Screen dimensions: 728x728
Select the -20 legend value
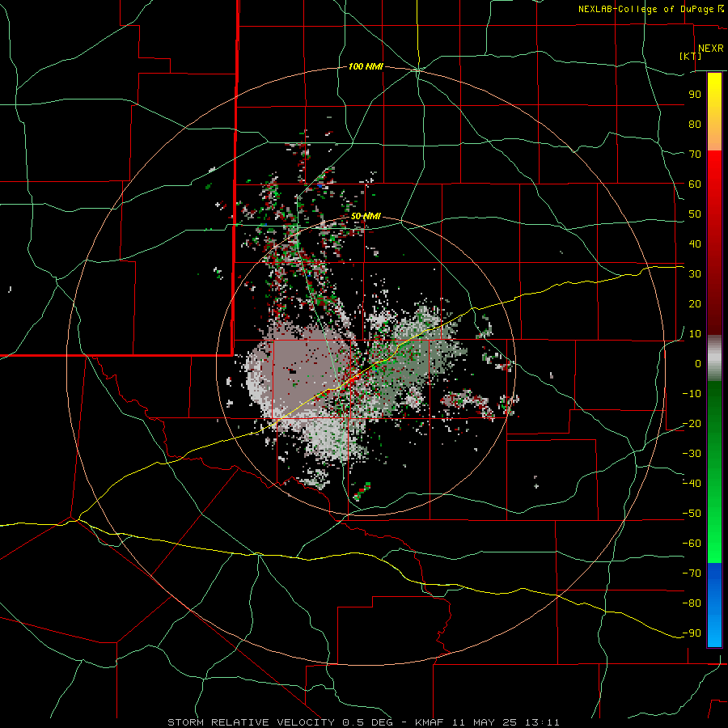[x=692, y=423]
